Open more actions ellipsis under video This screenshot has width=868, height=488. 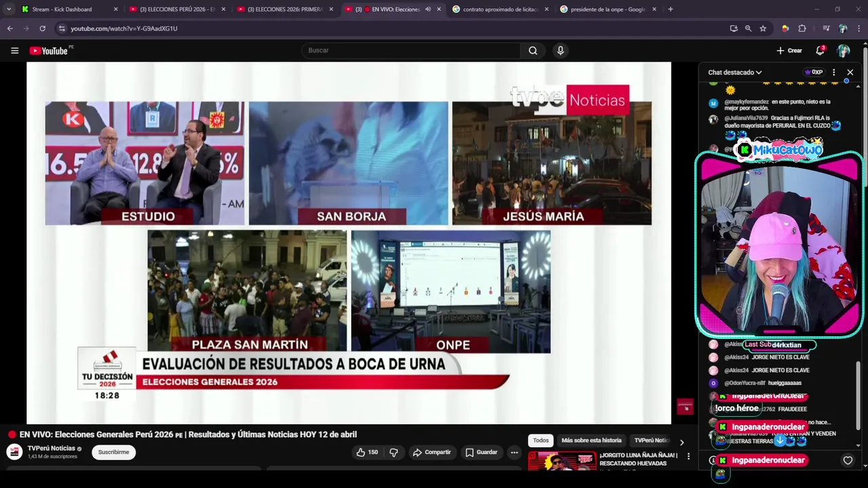click(514, 452)
